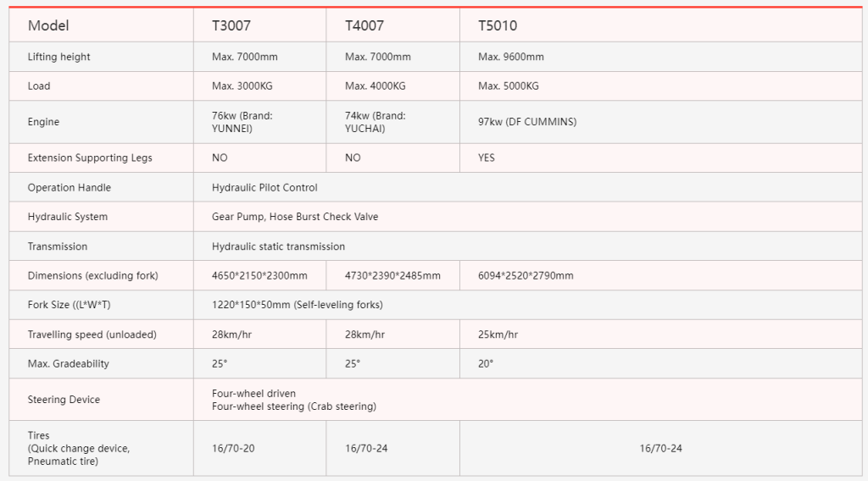Screen dimensions: 868x481
Task: Click Hydraulic static transmission cell
Action: tap(278, 246)
